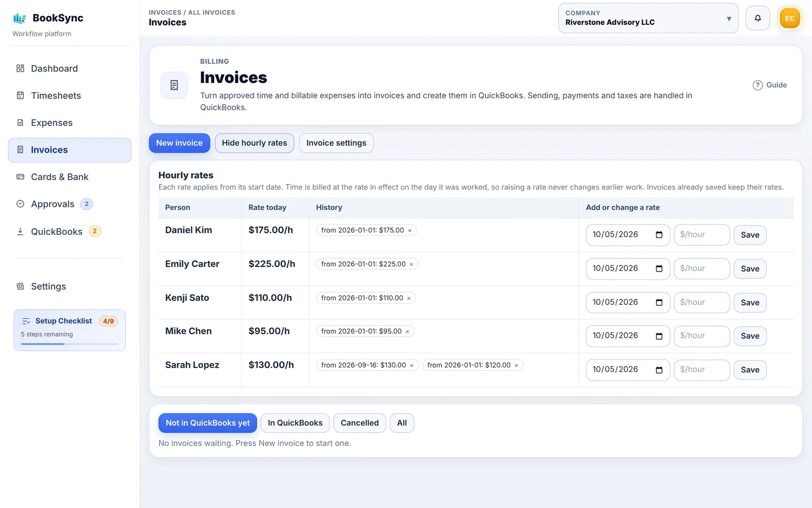
Task: Open the notifications bell
Action: click(757, 18)
